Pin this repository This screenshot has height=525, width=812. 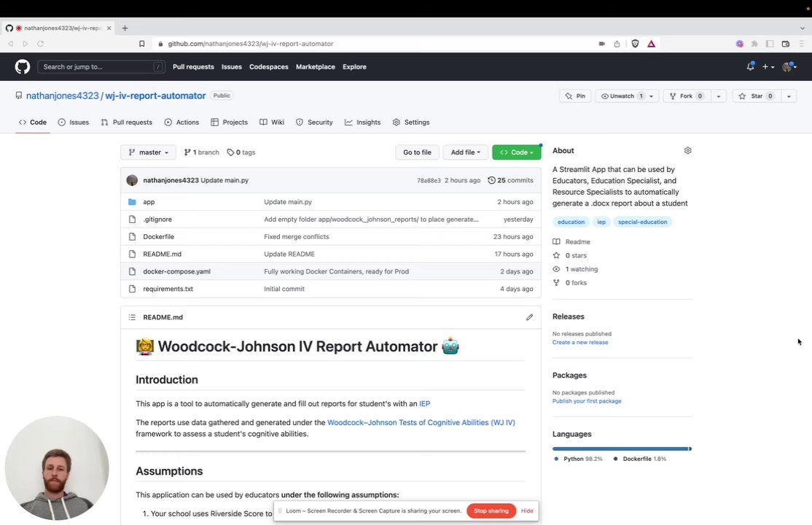point(575,96)
